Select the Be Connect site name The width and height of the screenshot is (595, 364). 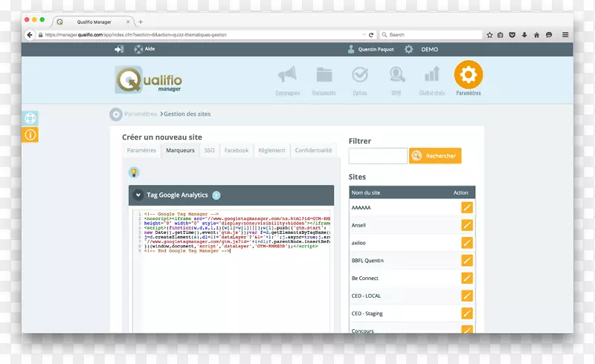pyautogui.click(x=364, y=279)
